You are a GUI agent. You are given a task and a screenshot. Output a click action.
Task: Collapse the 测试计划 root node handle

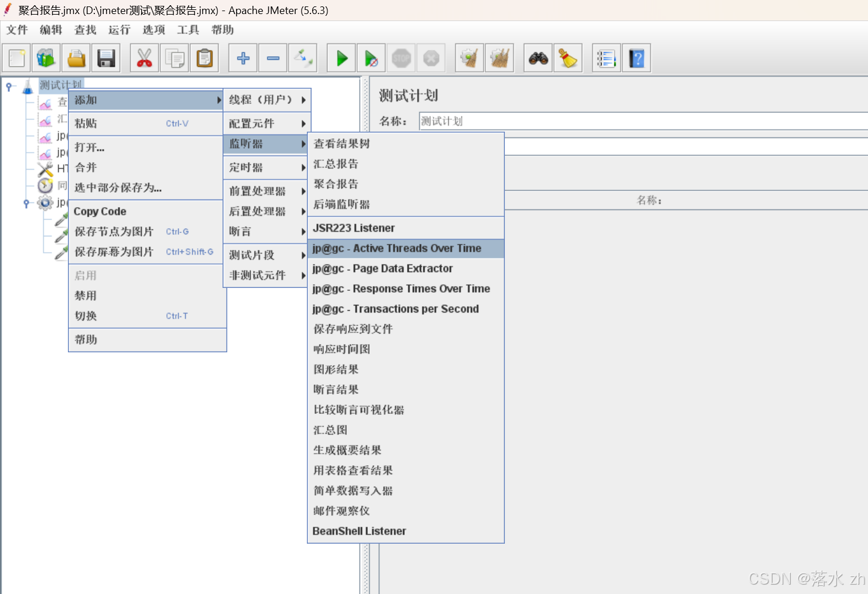9,87
